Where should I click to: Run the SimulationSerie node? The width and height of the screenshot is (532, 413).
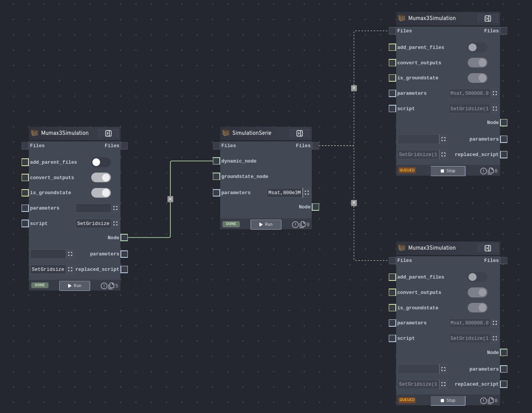266,225
